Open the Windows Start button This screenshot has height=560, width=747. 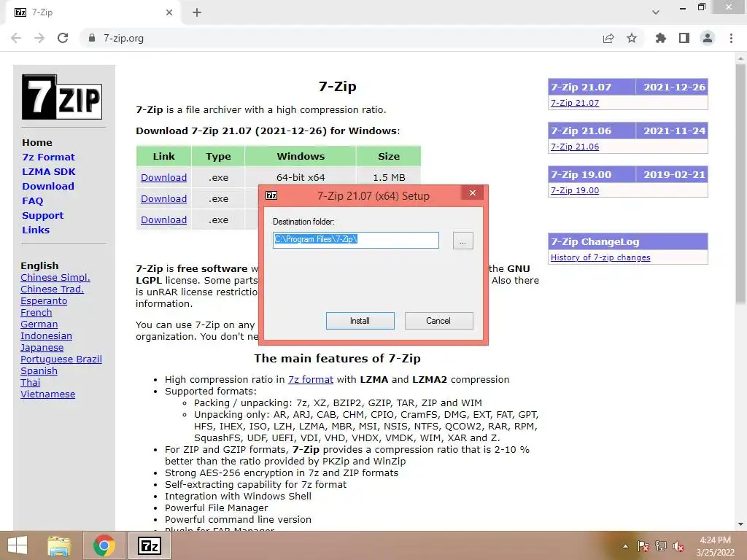[18, 545]
